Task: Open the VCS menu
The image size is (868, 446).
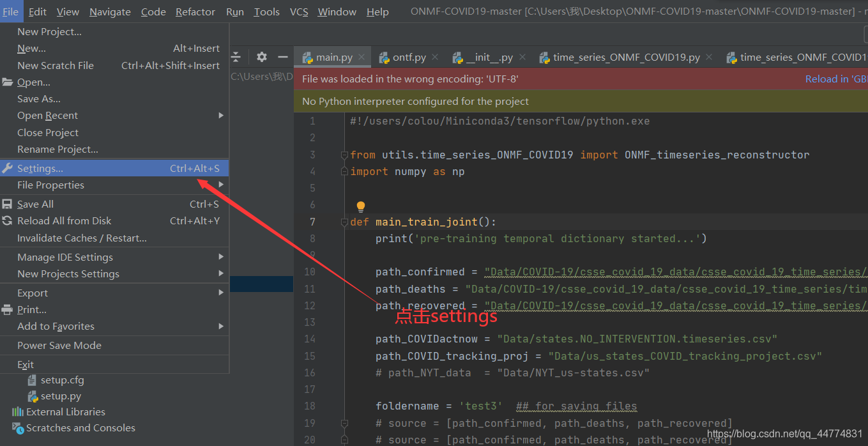Action: point(299,12)
